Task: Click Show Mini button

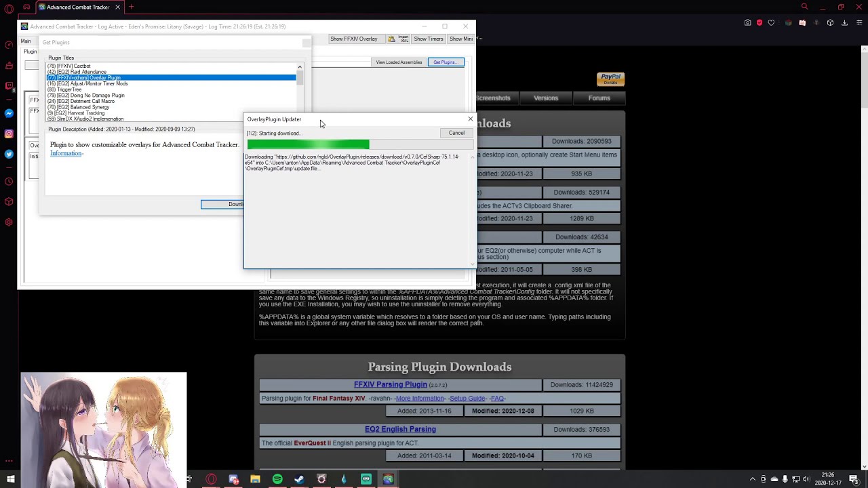Action: click(461, 39)
